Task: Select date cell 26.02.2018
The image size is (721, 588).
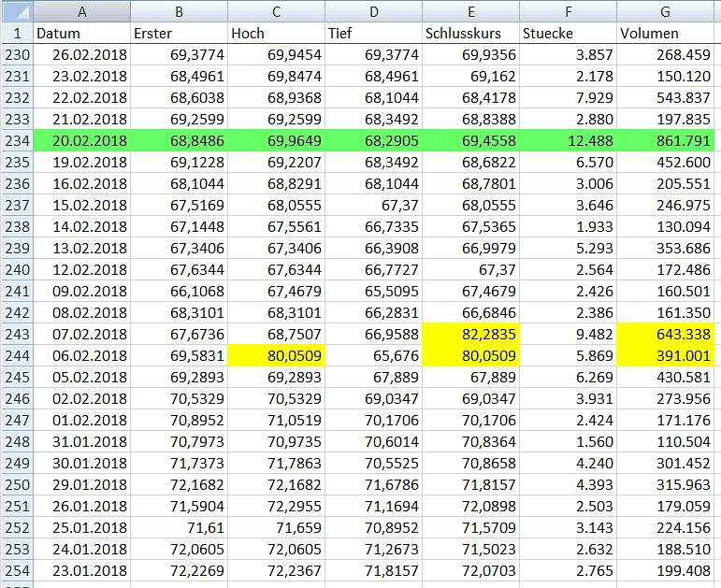Action: [82, 55]
